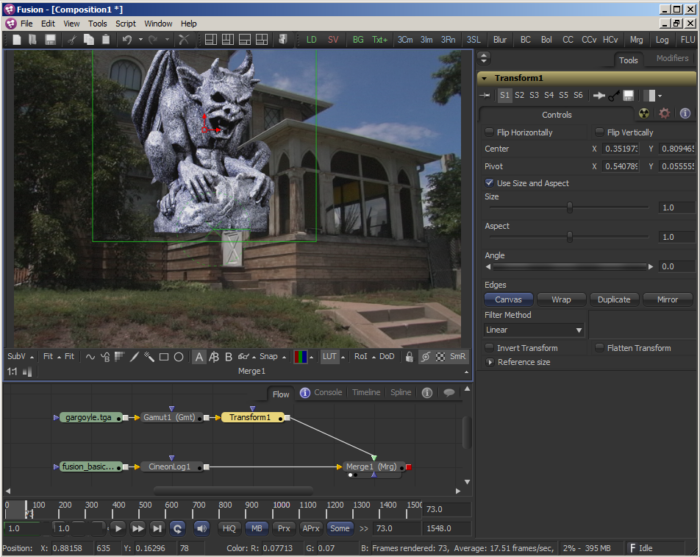The height and width of the screenshot is (557, 700).
Task: Open the Undo history dropdown arrow
Action: (140, 40)
